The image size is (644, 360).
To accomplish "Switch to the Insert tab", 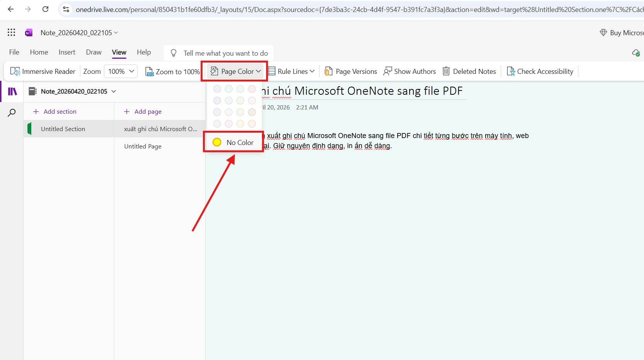I will pyautogui.click(x=67, y=52).
